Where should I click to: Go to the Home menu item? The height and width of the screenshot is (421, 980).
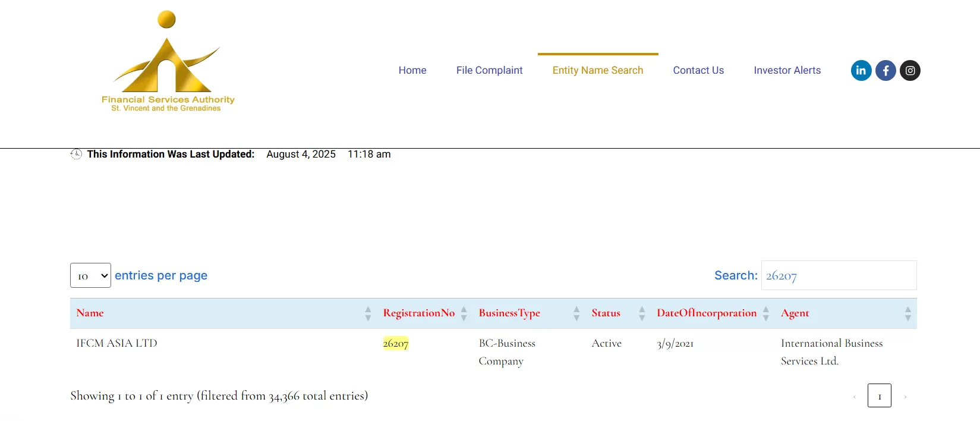[412, 70]
